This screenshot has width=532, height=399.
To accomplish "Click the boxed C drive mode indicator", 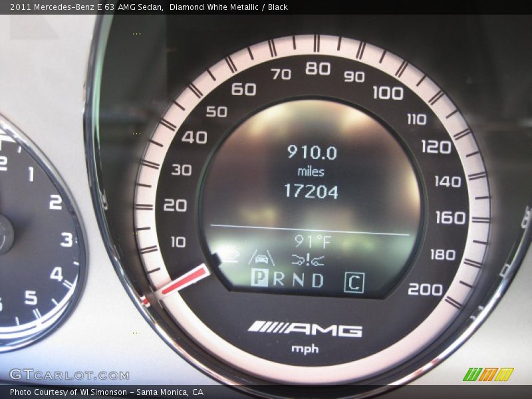I will point(354,282).
